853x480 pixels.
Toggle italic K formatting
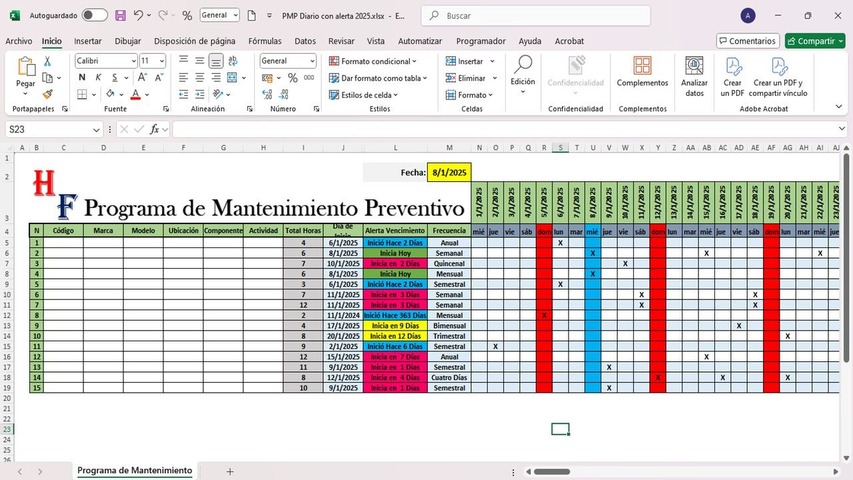(98, 78)
